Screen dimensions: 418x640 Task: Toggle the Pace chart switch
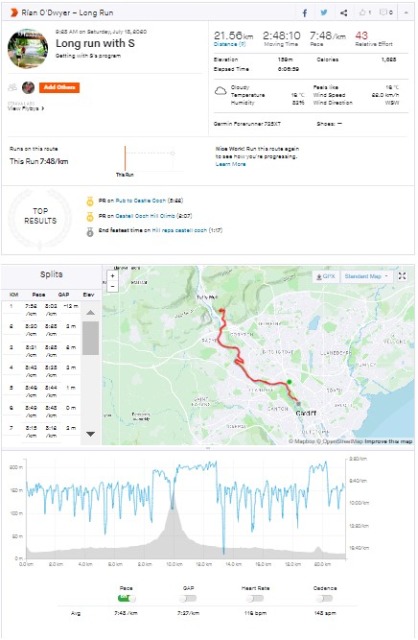(127, 598)
